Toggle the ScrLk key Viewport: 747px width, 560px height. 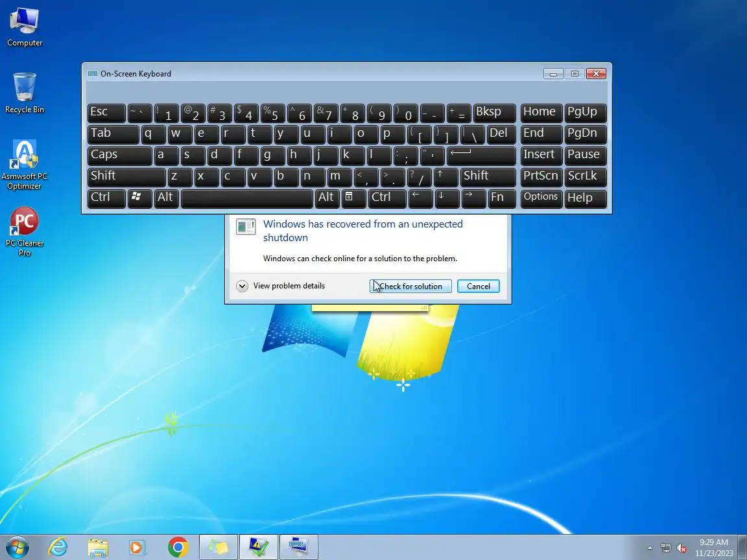(586, 177)
